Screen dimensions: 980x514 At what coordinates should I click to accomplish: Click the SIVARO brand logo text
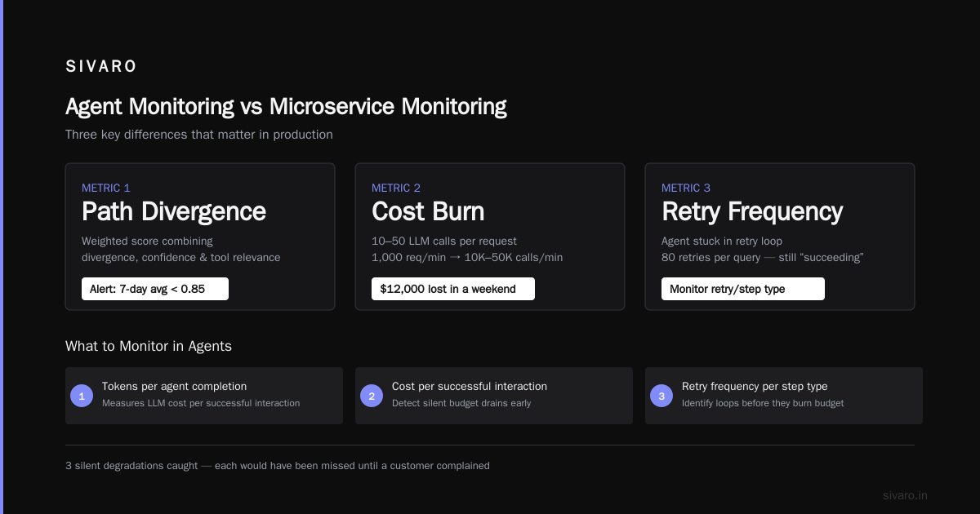click(x=101, y=67)
